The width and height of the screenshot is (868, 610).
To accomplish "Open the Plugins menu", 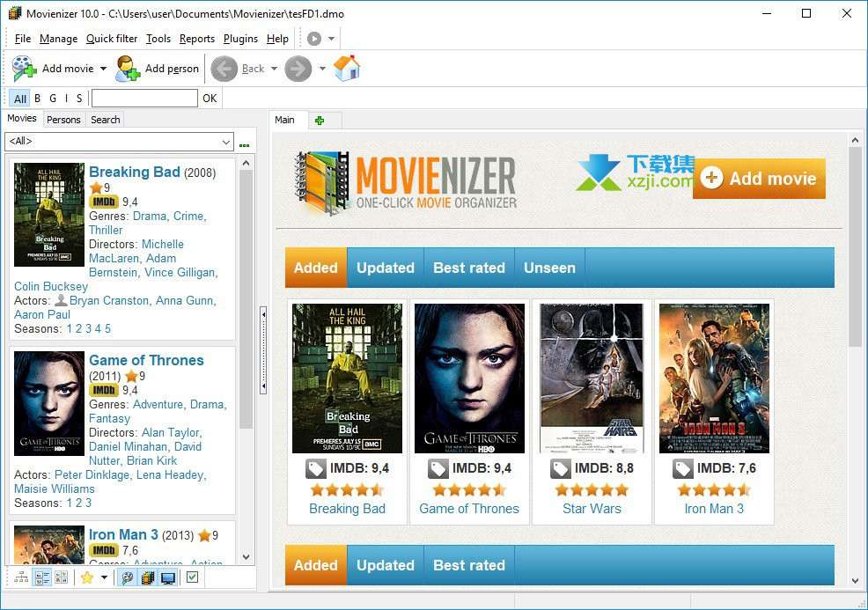I will coord(241,39).
